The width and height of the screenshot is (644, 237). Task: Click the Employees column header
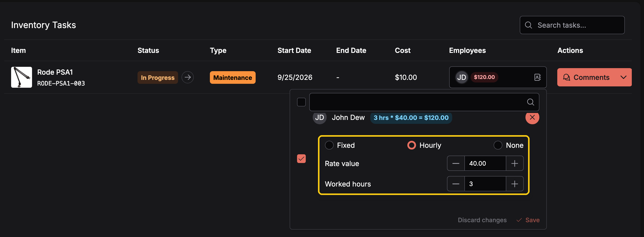(467, 50)
